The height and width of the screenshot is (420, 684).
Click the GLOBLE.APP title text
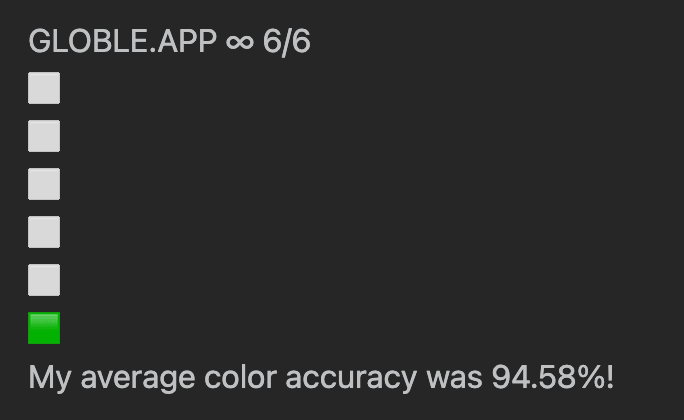(x=122, y=42)
